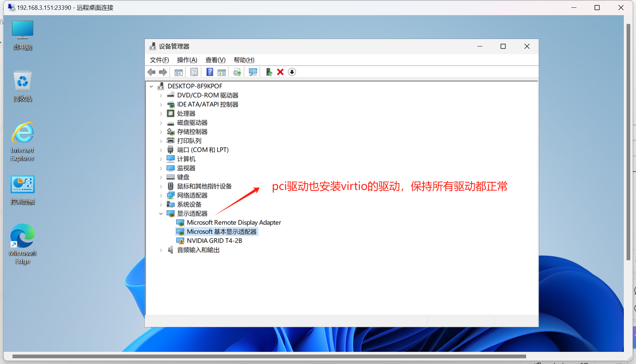
Task: Click the red X Uninstall device icon
Action: pos(280,72)
